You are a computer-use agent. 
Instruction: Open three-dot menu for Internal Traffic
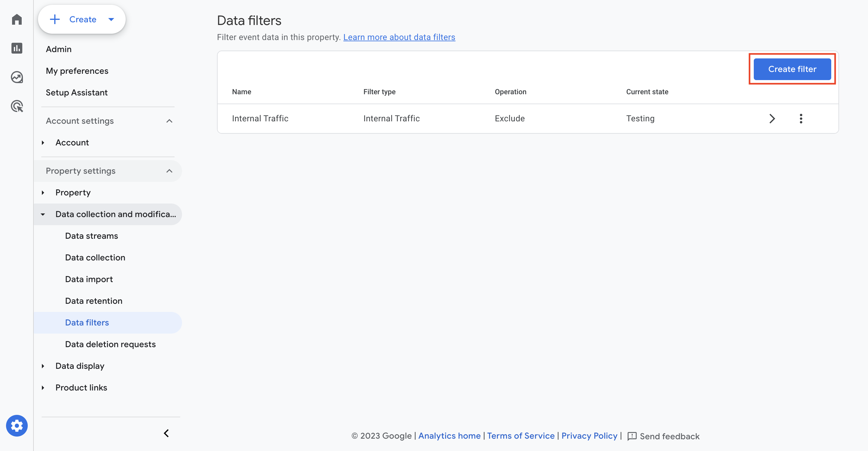(x=801, y=119)
